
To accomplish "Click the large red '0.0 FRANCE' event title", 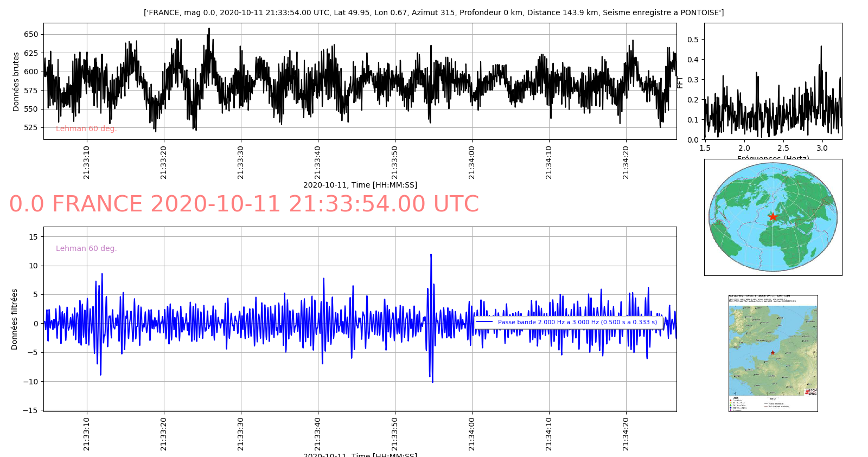I will pyautogui.click(x=244, y=204).
